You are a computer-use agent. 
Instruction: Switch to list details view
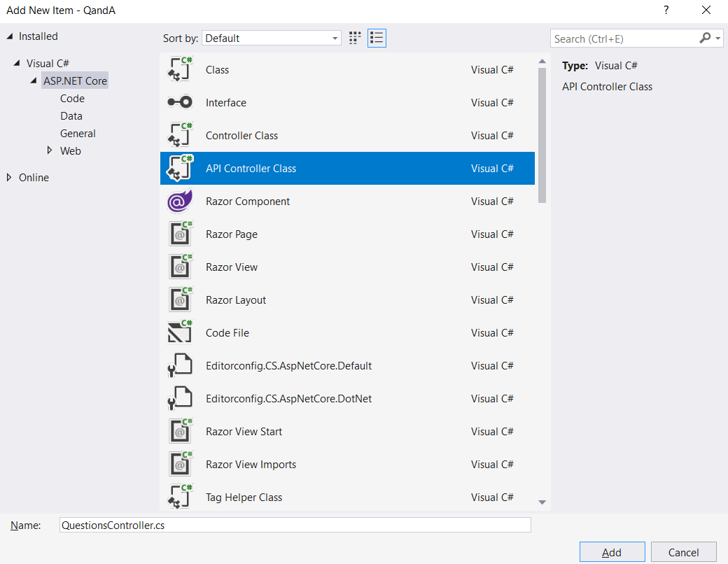click(377, 38)
